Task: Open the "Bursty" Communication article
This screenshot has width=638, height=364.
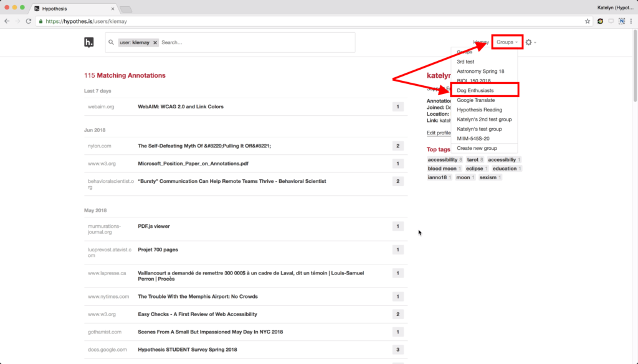Action: click(x=232, y=181)
